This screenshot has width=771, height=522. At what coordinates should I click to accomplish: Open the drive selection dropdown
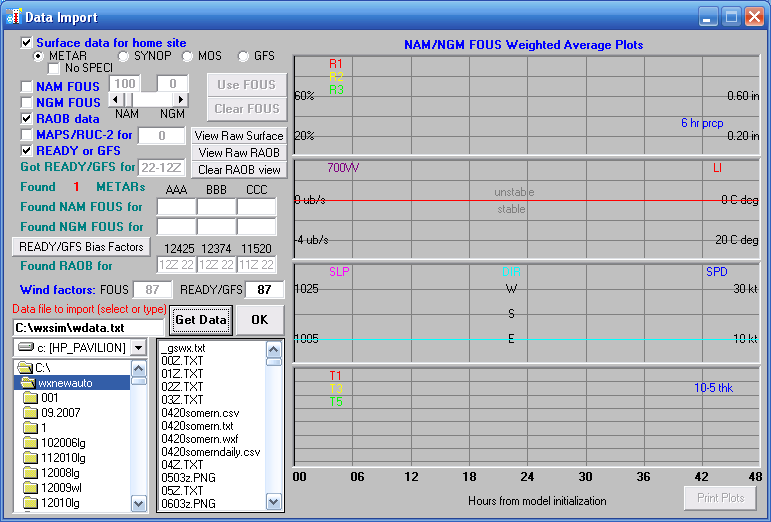(139, 348)
